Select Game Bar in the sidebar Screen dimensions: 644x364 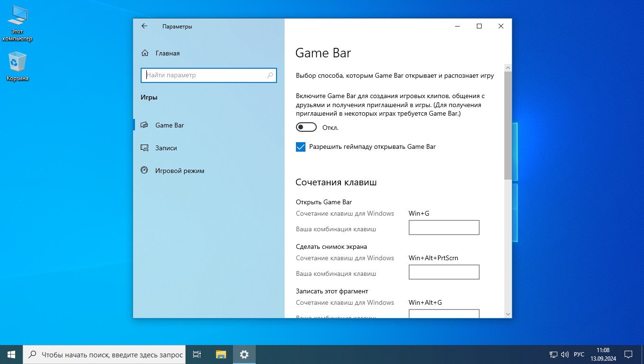point(170,125)
